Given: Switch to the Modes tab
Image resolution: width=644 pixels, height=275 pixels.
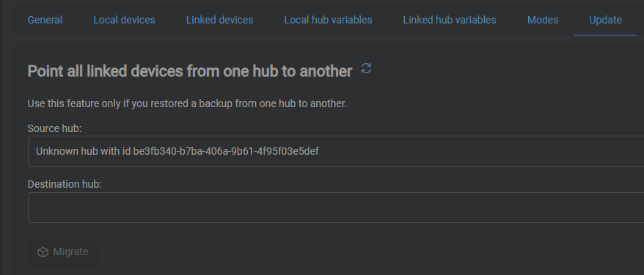Looking at the screenshot, I should click(x=543, y=20).
